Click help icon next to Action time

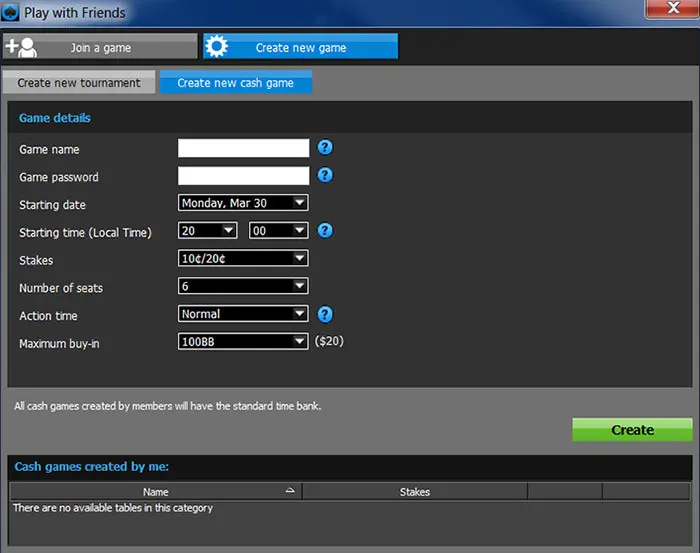pos(325,315)
